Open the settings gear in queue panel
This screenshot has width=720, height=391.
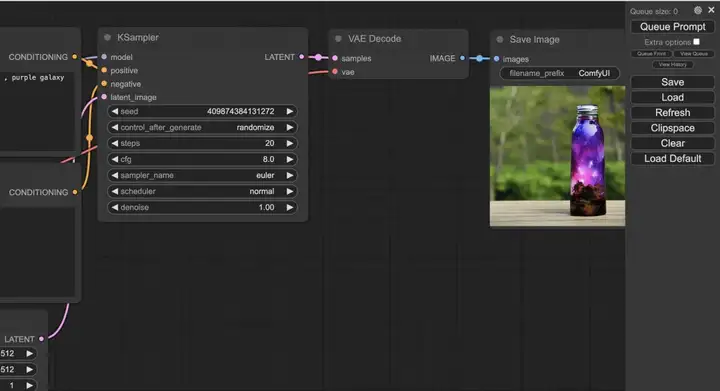698,10
